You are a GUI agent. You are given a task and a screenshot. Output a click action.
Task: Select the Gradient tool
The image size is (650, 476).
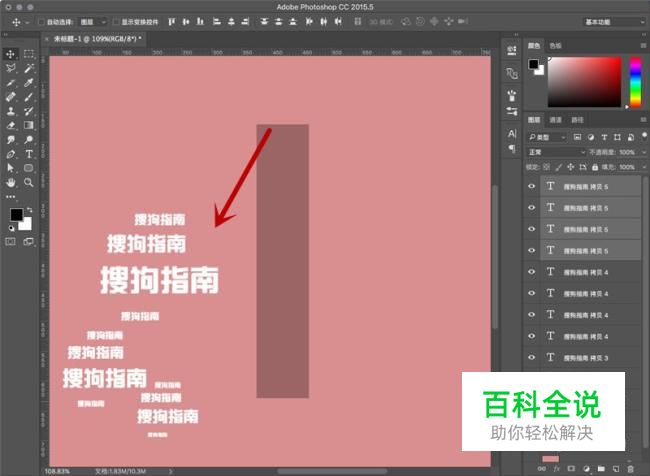[x=29, y=125]
